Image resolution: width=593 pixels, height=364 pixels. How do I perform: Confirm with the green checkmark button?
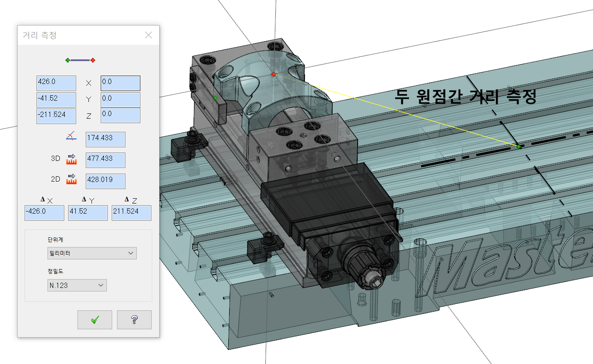coord(95,320)
